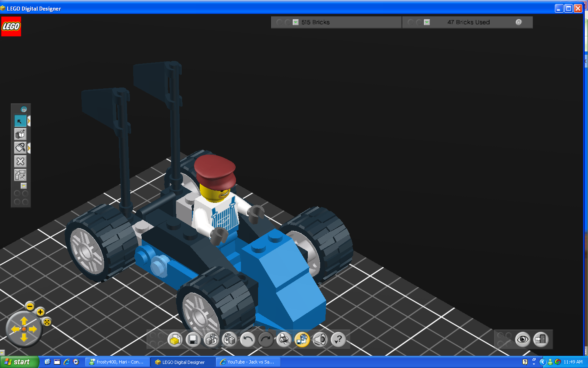Pick the paint bucket tool
This screenshot has height=368, width=588.
[x=20, y=148]
